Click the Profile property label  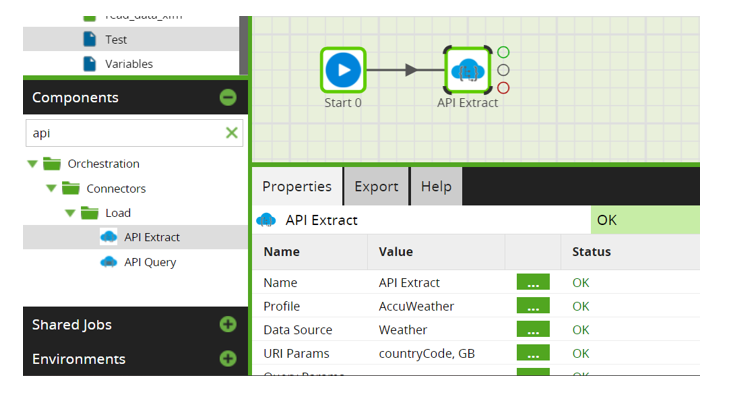coord(282,306)
